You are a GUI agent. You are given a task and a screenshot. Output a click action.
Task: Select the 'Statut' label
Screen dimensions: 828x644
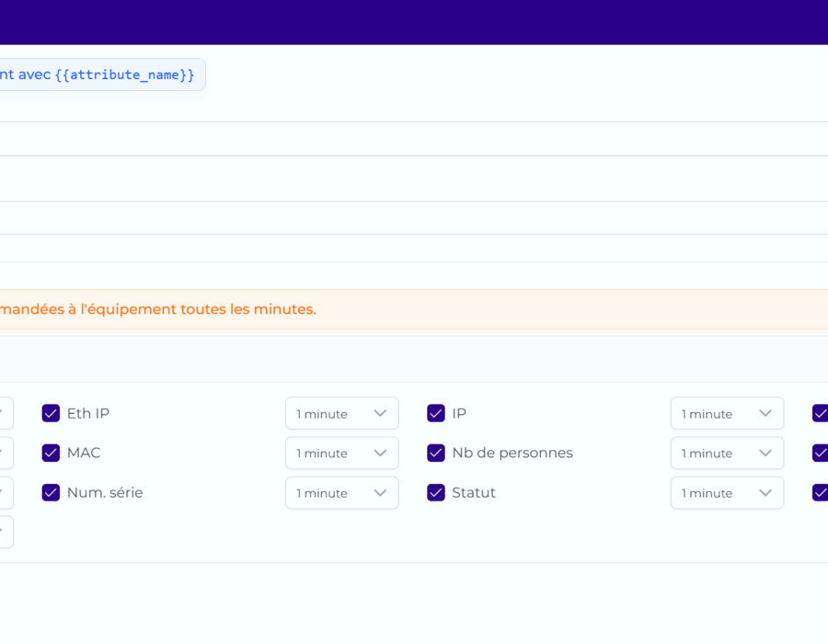click(x=474, y=492)
